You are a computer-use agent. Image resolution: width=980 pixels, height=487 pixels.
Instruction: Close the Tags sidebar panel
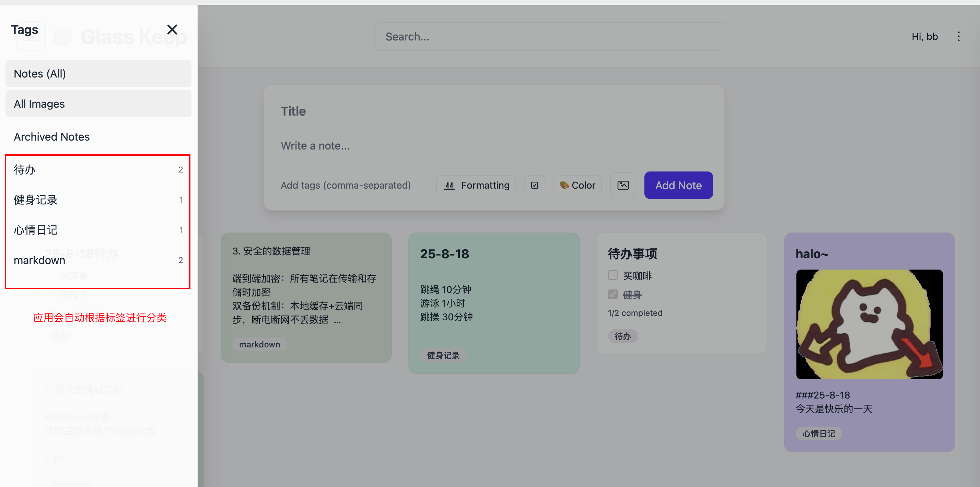172,29
